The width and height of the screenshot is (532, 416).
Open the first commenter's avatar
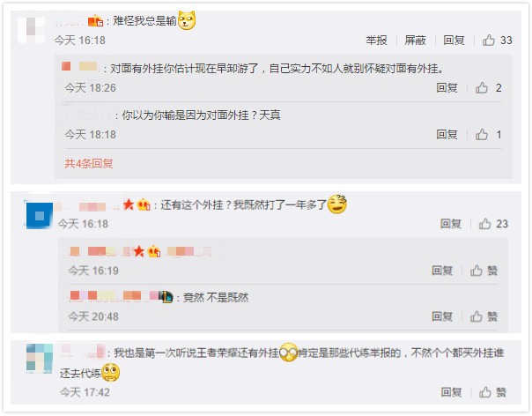click(31, 30)
